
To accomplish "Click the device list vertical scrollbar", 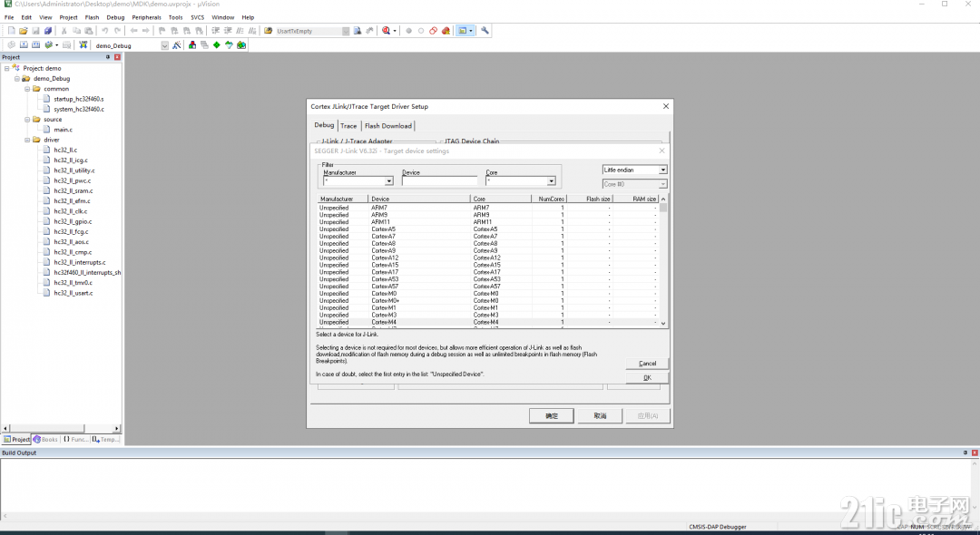I will click(663, 261).
